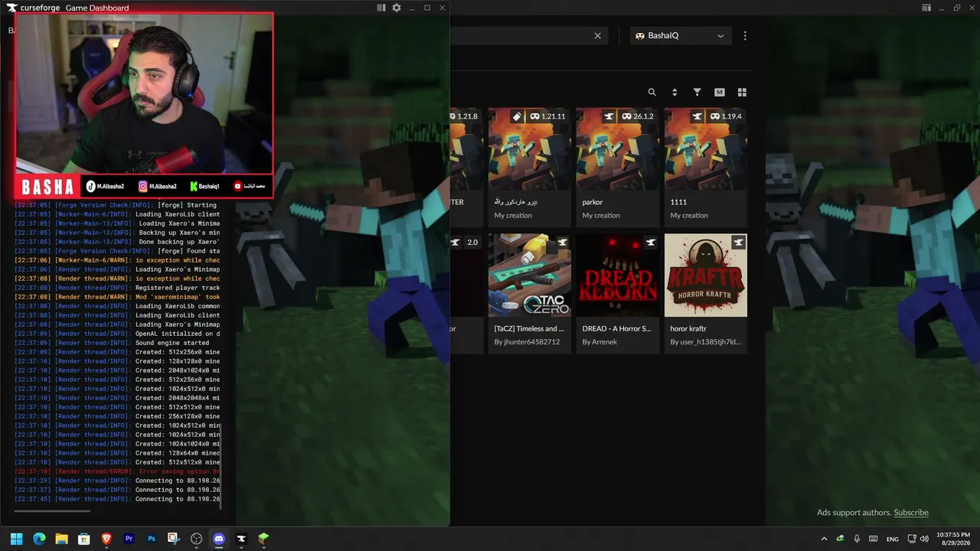Toggle the M badge view button
Screen dimensions: 980x551
720,92
